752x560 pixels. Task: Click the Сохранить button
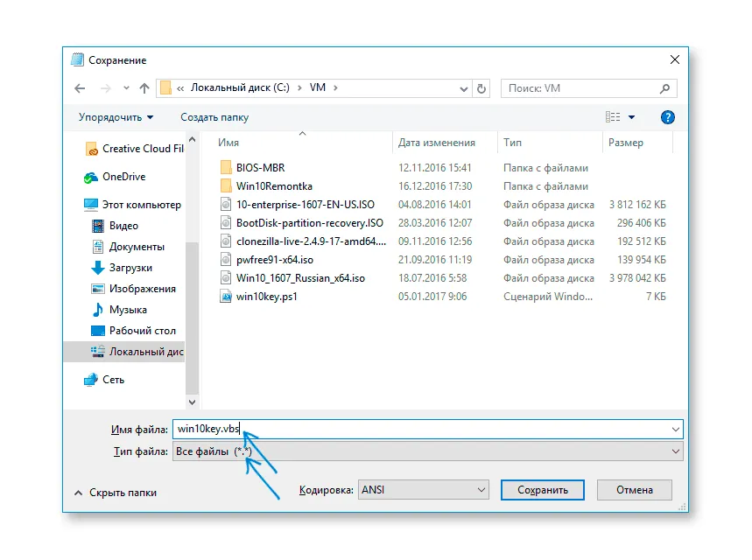[x=543, y=491]
